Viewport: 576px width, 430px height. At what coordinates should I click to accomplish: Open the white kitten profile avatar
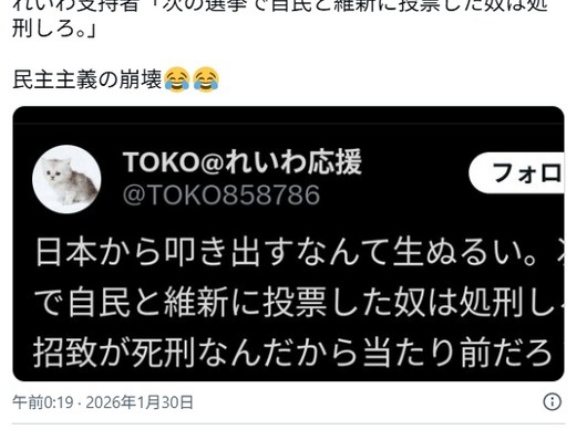pos(66,179)
